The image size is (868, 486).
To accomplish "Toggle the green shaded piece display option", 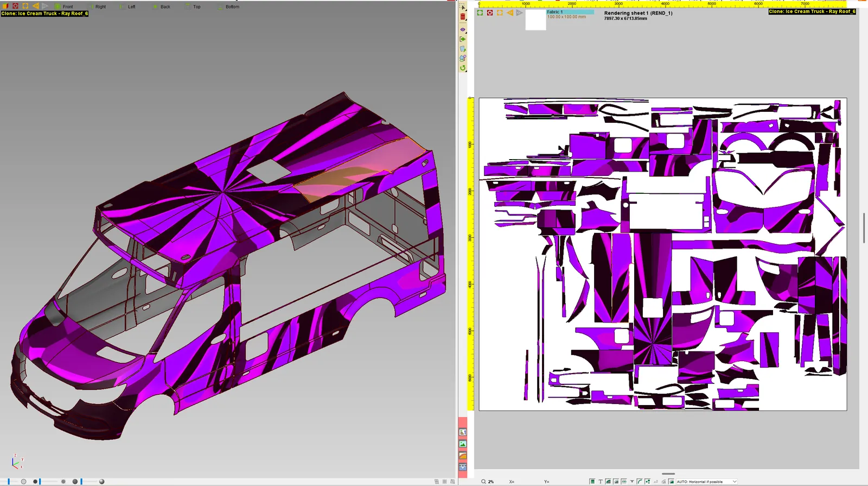I will pyautogui.click(x=608, y=482).
